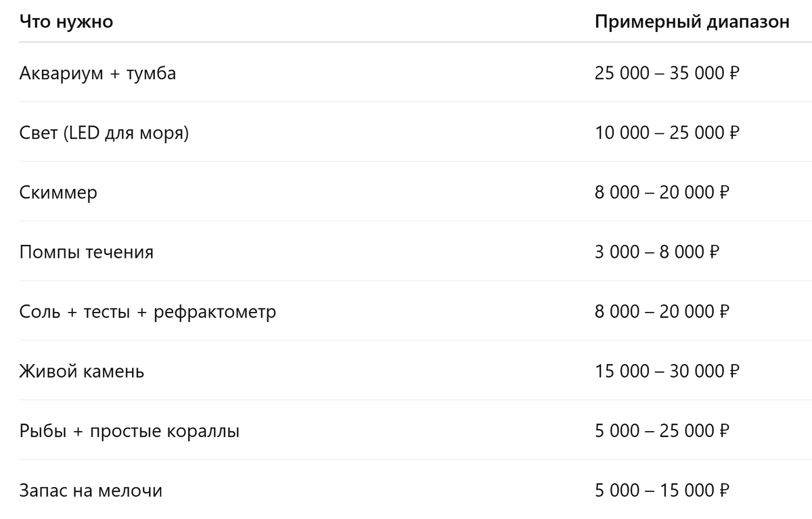
Task: Click the word "LED" in the light row
Action: point(84,133)
